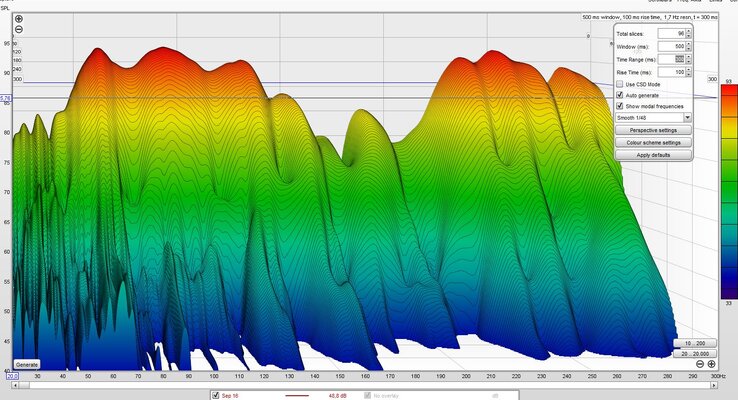Set frequency range to 10..200

coord(695,343)
